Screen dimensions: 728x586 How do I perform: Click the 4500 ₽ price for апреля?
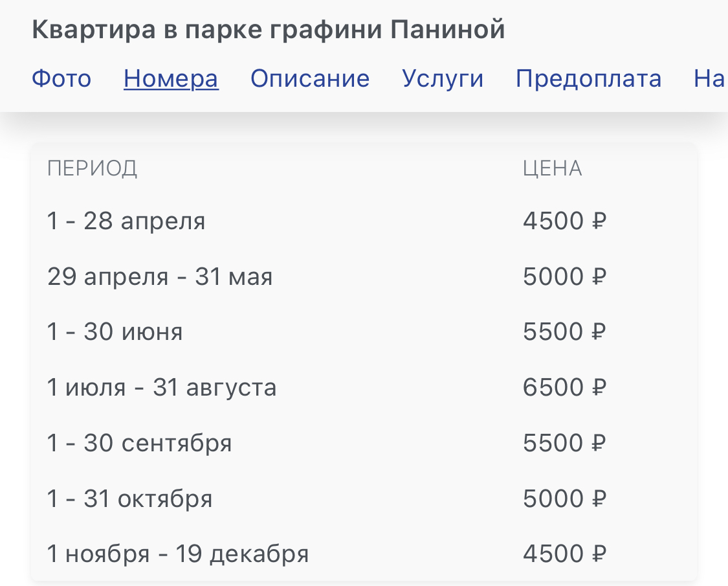point(564,221)
